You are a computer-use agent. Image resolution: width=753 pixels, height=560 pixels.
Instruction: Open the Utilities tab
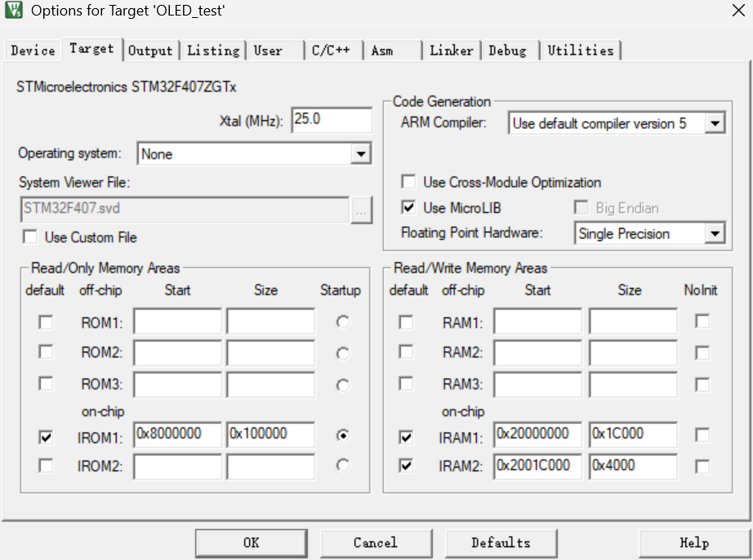(581, 51)
